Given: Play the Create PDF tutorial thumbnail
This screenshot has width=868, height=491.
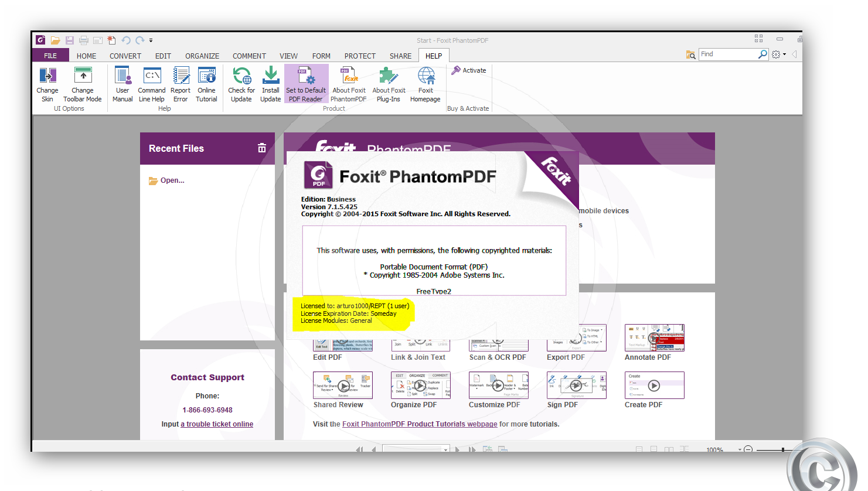Looking at the screenshot, I should [x=655, y=386].
